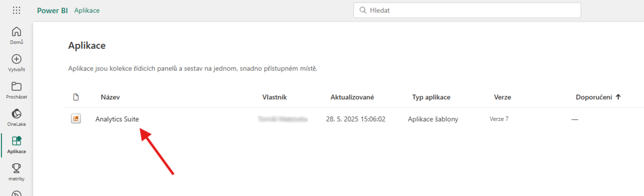644x196 pixels.
Task: Sort by the Název column
Action: (110, 97)
